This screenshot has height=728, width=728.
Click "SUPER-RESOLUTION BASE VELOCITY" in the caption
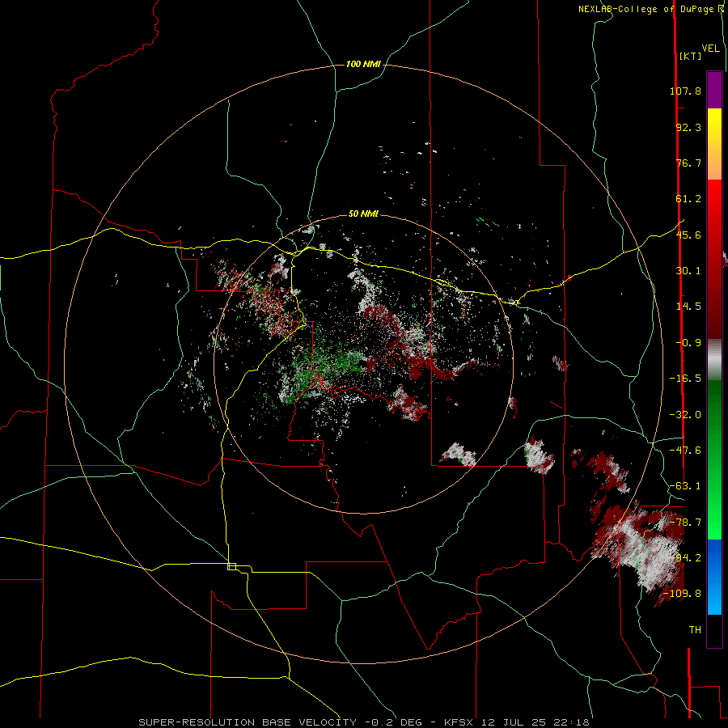click(248, 722)
